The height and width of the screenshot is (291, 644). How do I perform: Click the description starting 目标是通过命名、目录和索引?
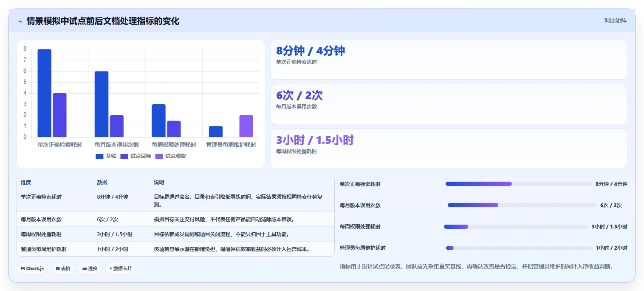pyautogui.click(x=238, y=201)
